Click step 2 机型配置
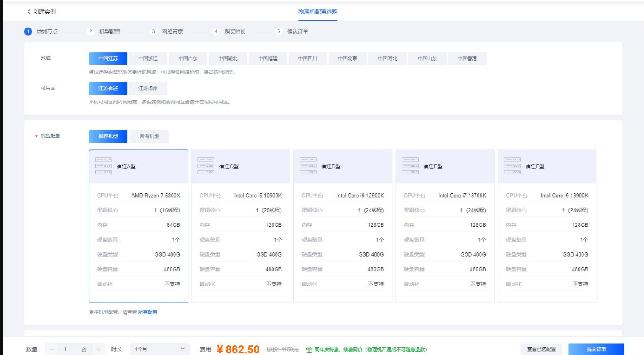This screenshot has width=644, height=355. pyautogui.click(x=104, y=31)
